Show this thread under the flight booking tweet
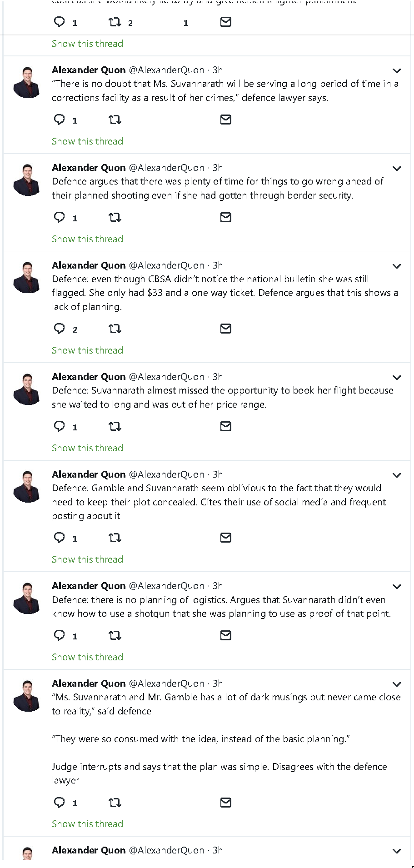The width and height of the screenshot is (414, 868). click(x=87, y=448)
